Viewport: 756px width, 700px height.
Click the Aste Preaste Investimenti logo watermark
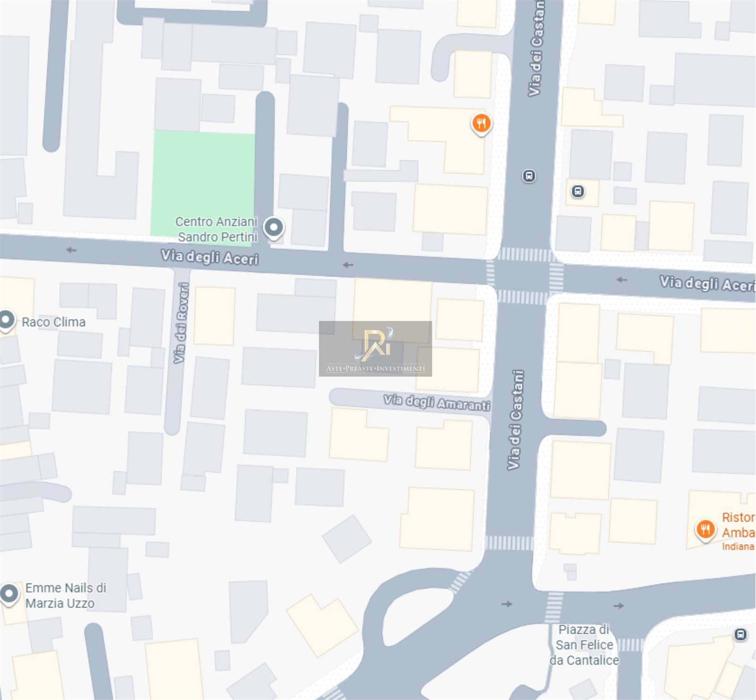click(x=375, y=349)
